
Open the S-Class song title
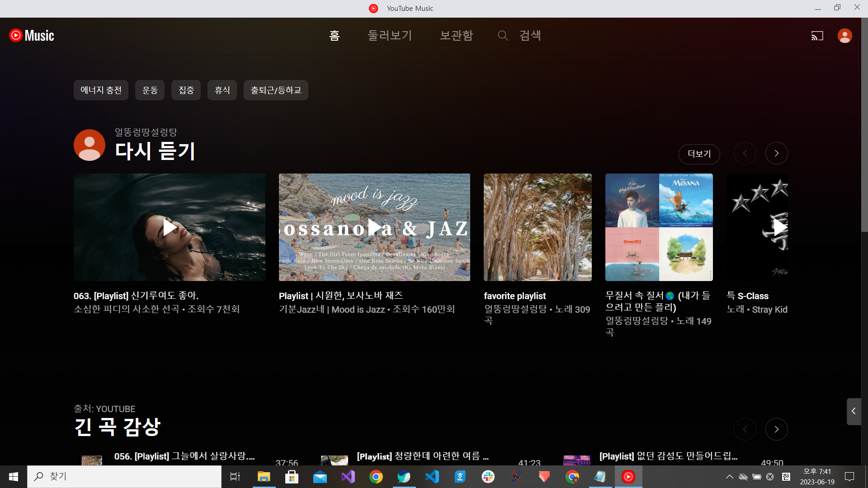748,296
